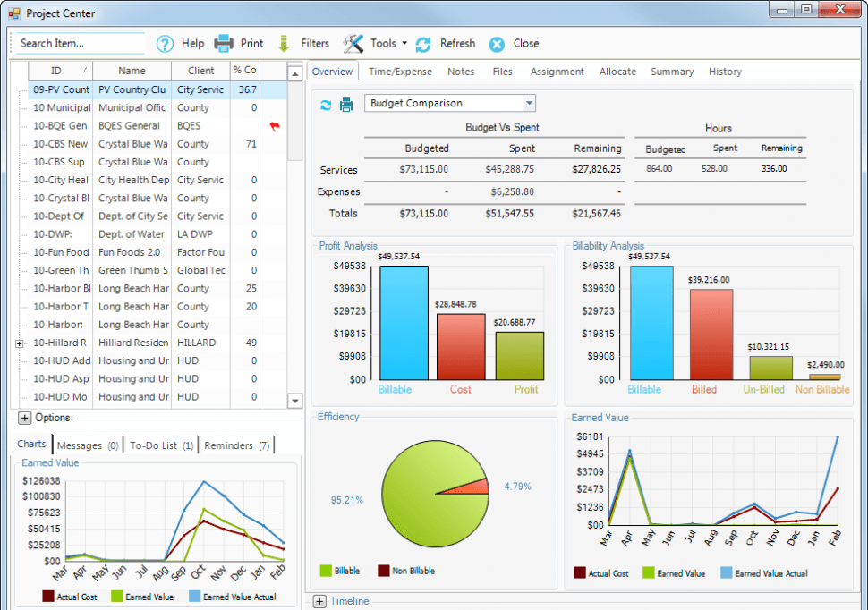Click the red flag on the 10-BQE Gen row

coord(274,125)
